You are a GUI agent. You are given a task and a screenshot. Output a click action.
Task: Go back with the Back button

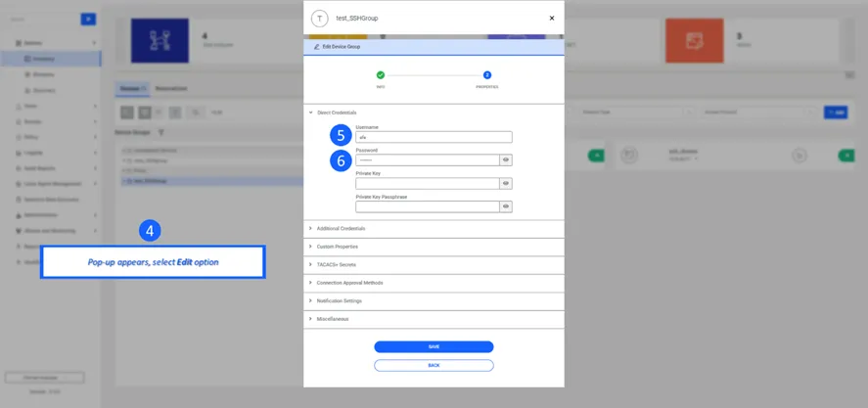pyautogui.click(x=434, y=365)
